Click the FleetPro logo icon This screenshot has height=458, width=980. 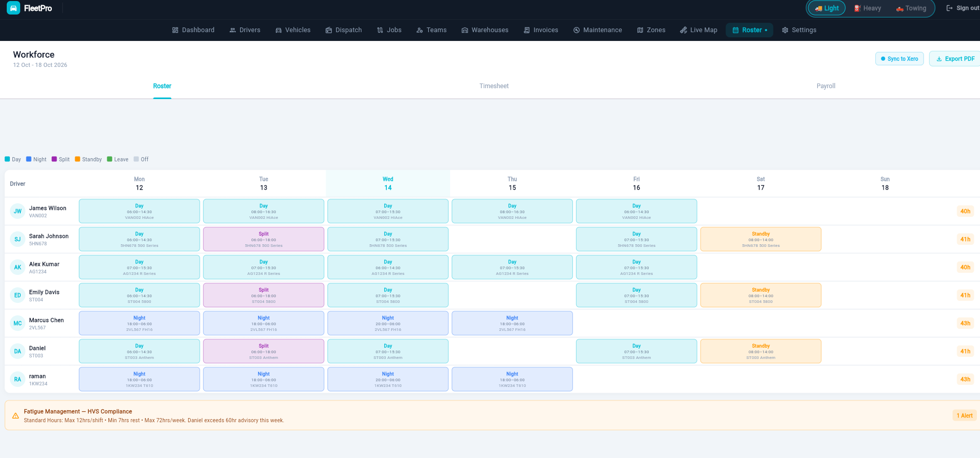pyautogui.click(x=13, y=8)
